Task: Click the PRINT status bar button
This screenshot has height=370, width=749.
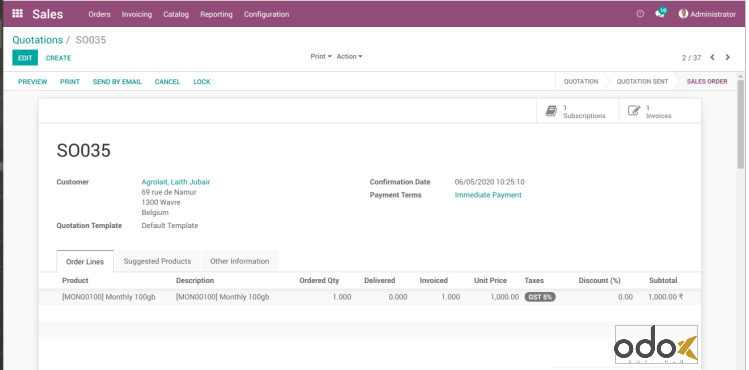Action: (x=70, y=82)
